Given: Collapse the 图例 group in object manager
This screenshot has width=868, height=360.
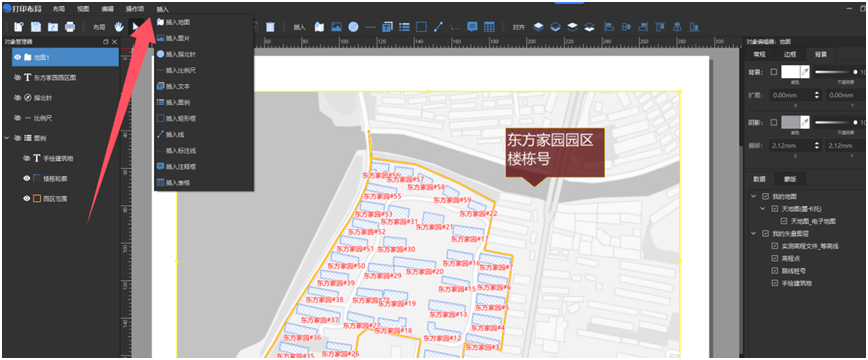Looking at the screenshot, I should (x=7, y=138).
